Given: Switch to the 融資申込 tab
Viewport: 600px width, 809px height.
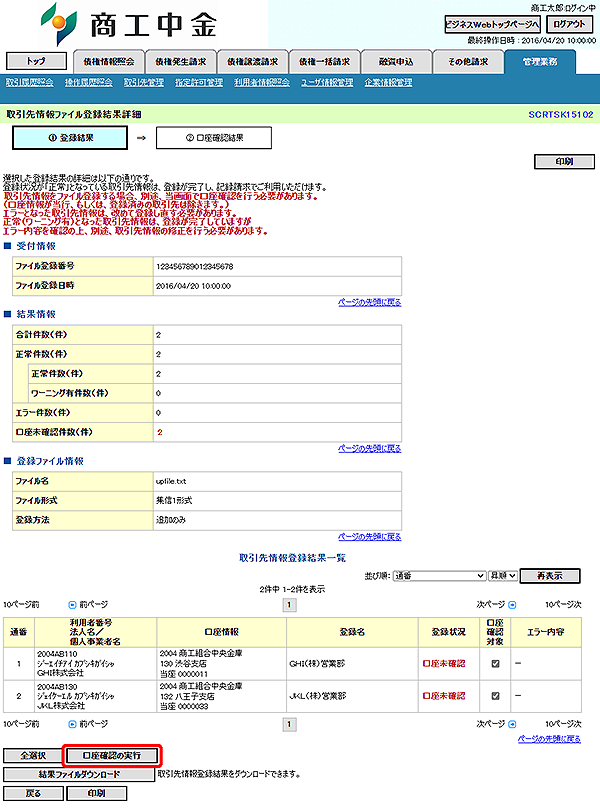Looking at the screenshot, I should click(x=396, y=62).
